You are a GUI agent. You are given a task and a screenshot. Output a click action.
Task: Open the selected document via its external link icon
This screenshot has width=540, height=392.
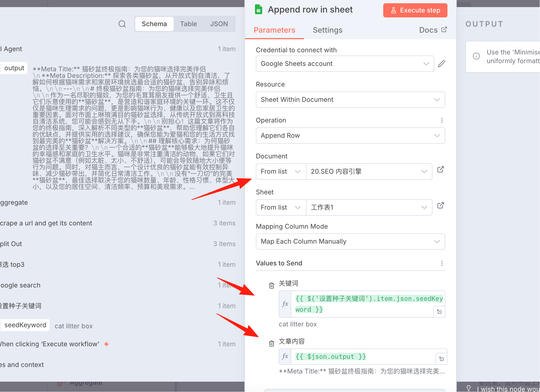(x=441, y=170)
